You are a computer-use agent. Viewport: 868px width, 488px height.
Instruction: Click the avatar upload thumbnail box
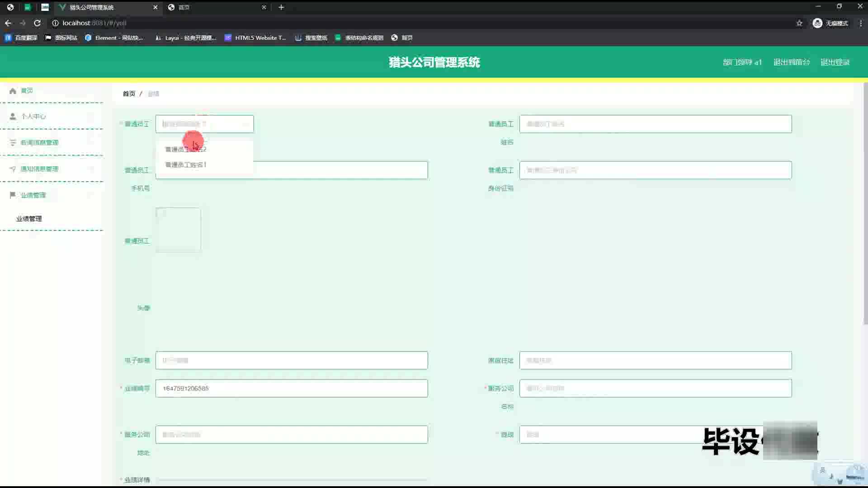pyautogui.click(x=178, y=230)
